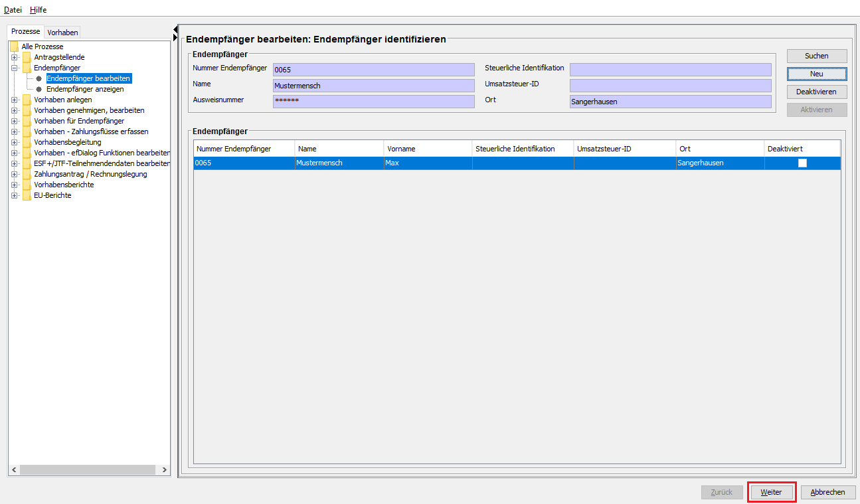The width and height of the screenshot is (860, 504).
Task: Select Endempfänger bearbeiten tree item
Action: (x=88, y=78)
